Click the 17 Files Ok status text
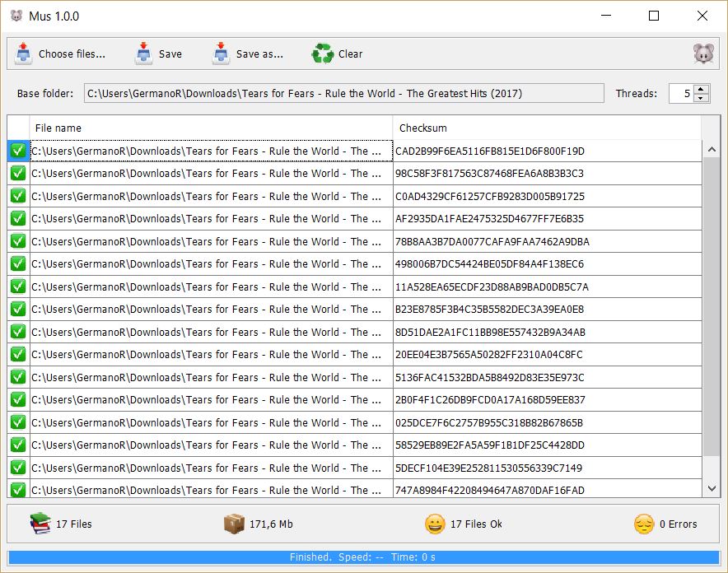This screenshot has width=728, height=573. [x=476, y=524]
